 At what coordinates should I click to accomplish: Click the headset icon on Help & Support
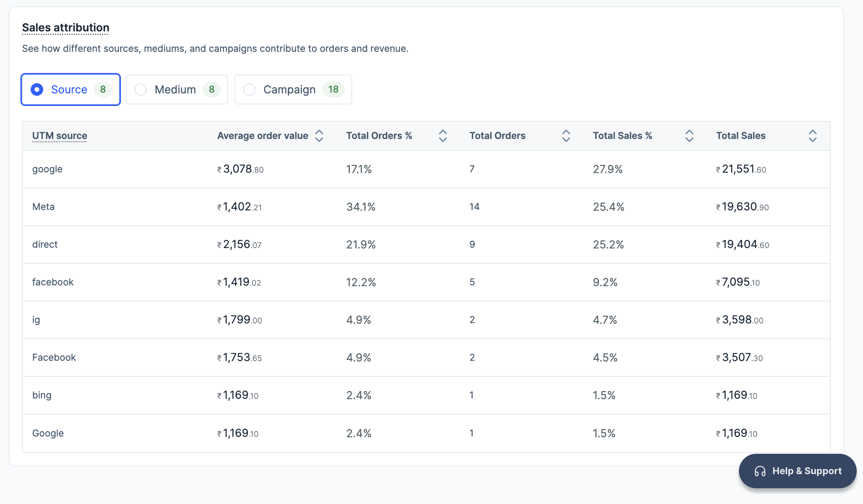click(x=759, y=471)
